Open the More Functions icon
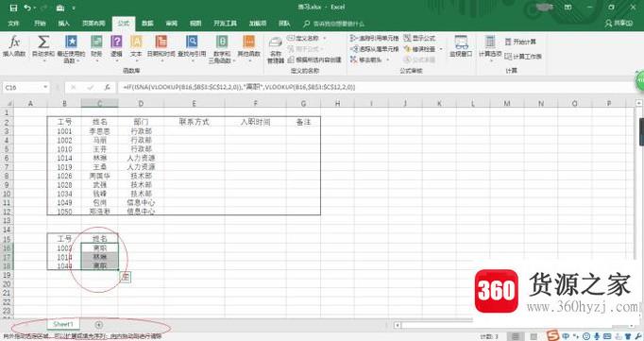Screen dimensions: 644x341 [249, 42]
